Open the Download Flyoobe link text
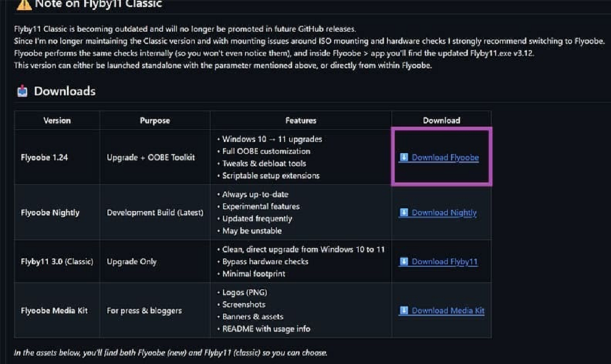 [445, 158]
